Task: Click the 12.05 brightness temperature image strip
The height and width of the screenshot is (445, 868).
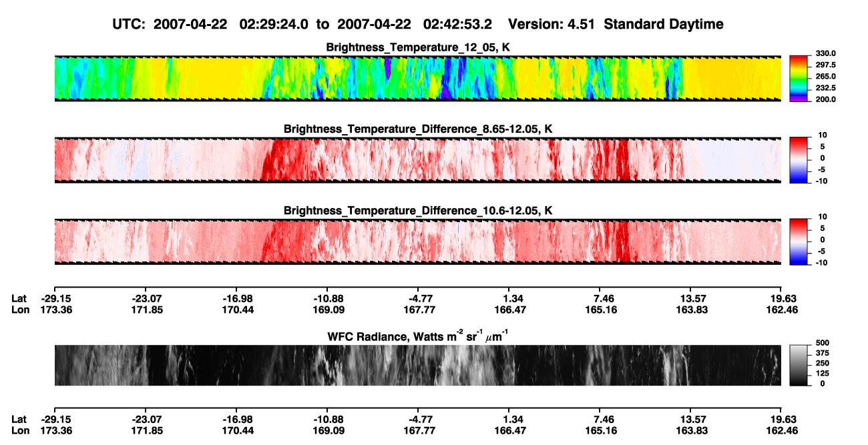Action: [417, 78]
